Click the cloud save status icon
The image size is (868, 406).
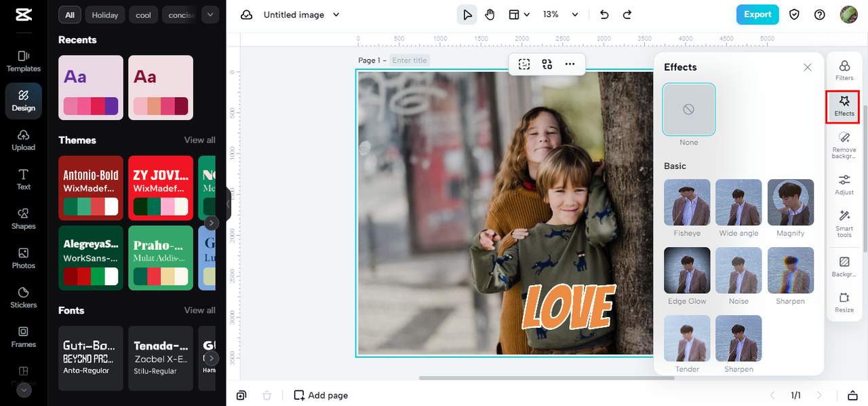pos(247,15)
